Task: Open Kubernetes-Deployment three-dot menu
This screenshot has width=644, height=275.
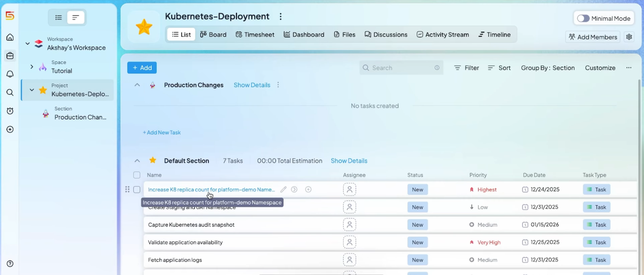Action: 281,17
